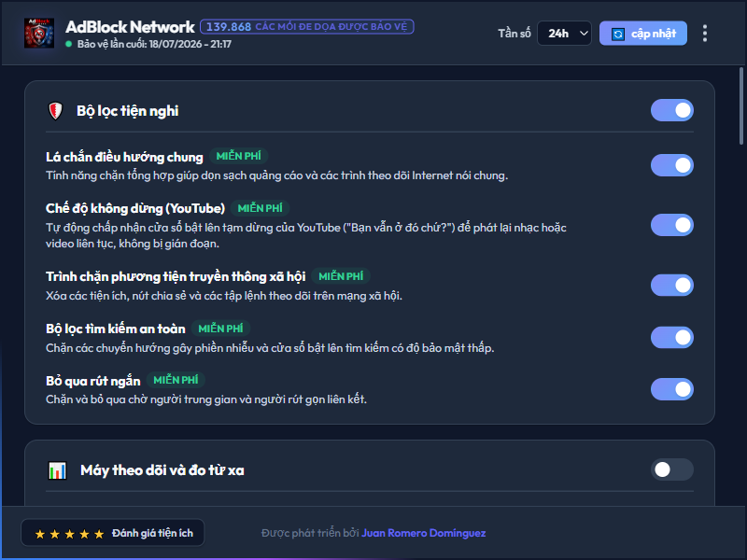This screenshot has width=747, height=560.
Task: Turn off Chế độ không dừng (YouTube)
Action: (x=671, y=225)
